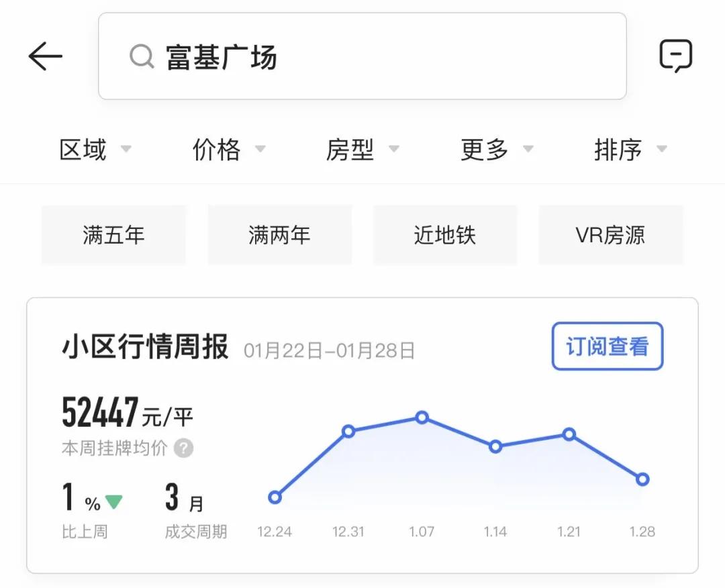Enable the 近地铁 filter

point(444,235)
